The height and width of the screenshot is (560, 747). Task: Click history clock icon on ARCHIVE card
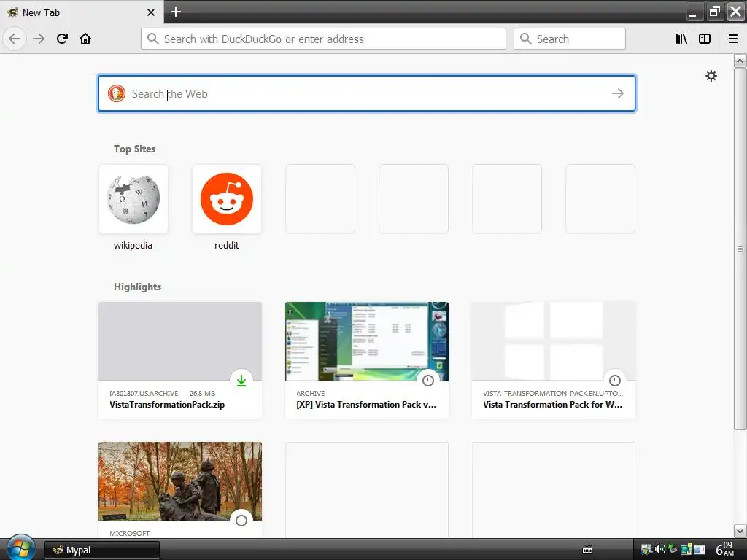(428, 381)
